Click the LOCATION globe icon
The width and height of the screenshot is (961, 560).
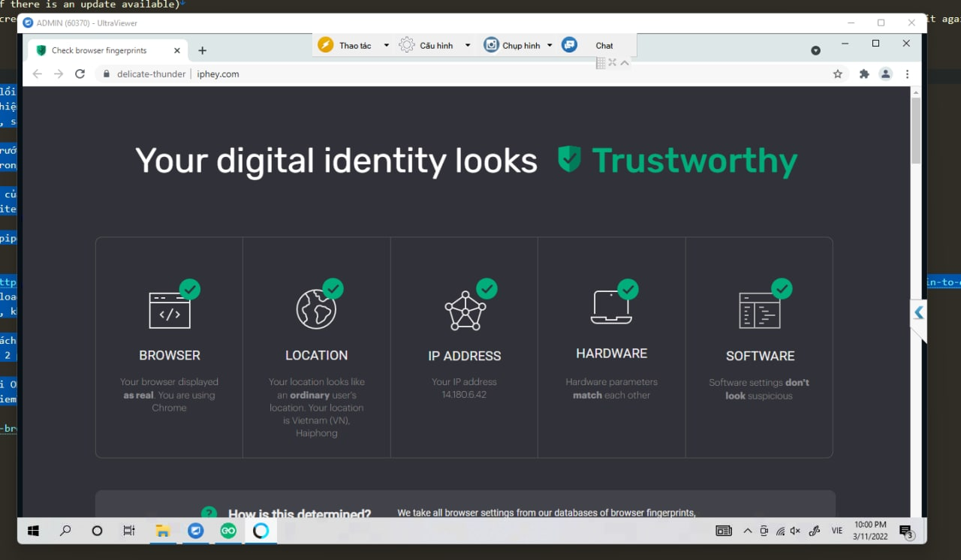click(316, 309)
